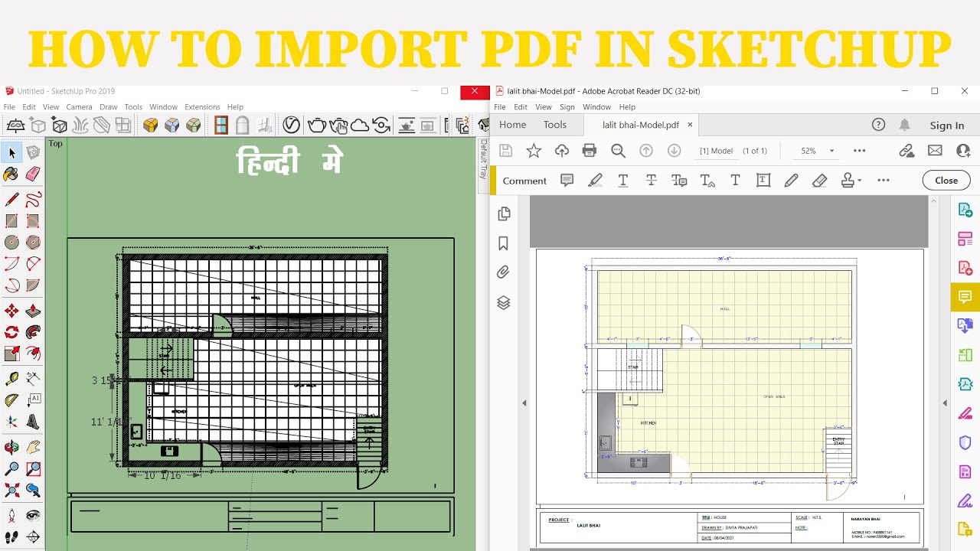980x551 pixels.
Task: Toggle the Select arrow tool in SketchUp
Action: pos(11,153)
